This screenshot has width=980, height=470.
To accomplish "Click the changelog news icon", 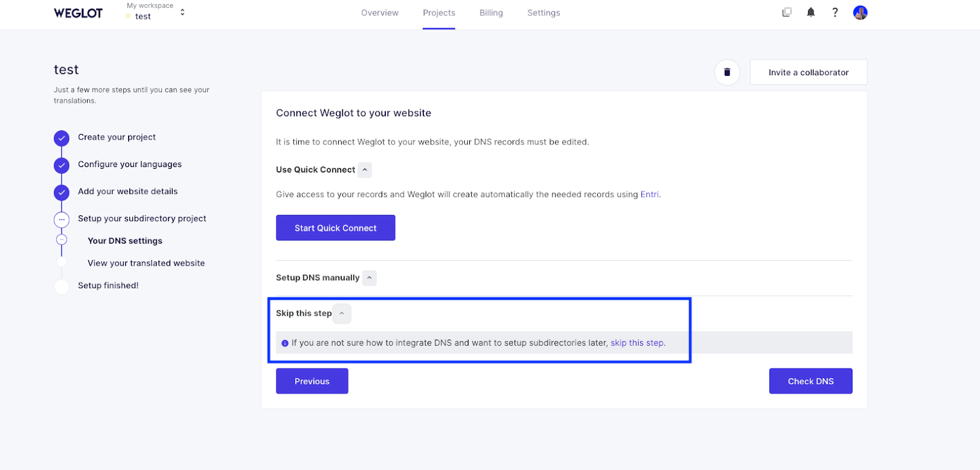I will 787,12.
